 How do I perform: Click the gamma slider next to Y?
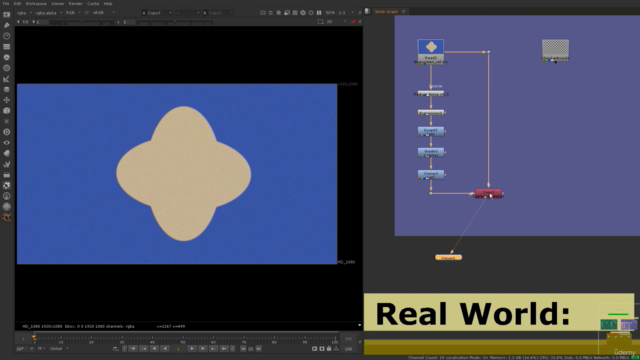[x=175, y=22]
